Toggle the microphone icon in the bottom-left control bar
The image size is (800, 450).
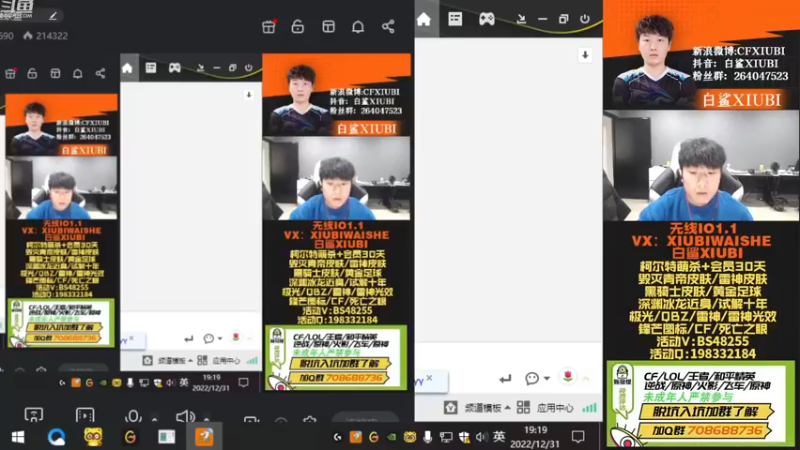[133, 416]
